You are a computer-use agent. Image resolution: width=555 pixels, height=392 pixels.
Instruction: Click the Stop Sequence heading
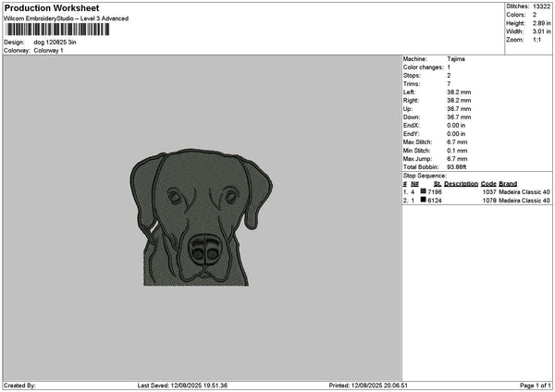pyautogui.click(x=425, y=176)
